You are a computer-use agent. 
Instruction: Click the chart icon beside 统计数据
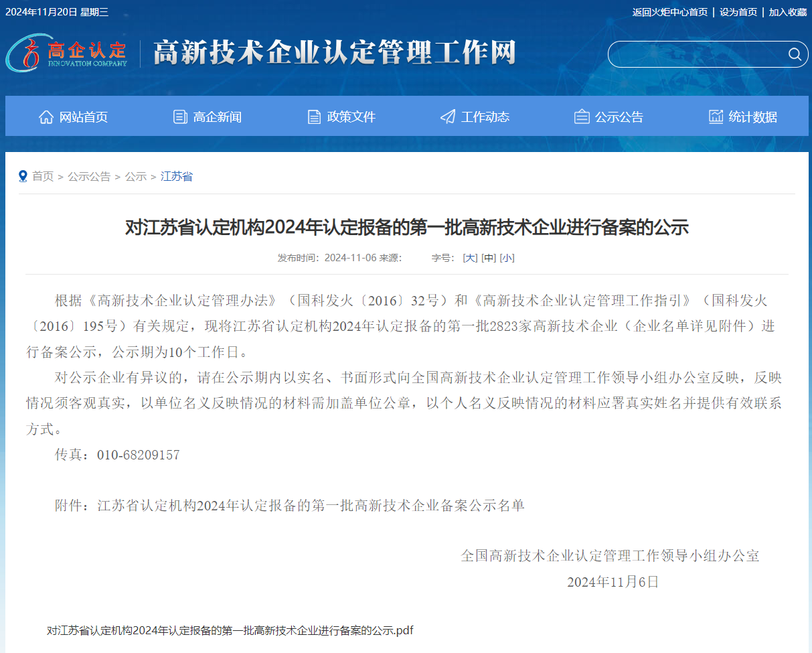click(716, 117)
